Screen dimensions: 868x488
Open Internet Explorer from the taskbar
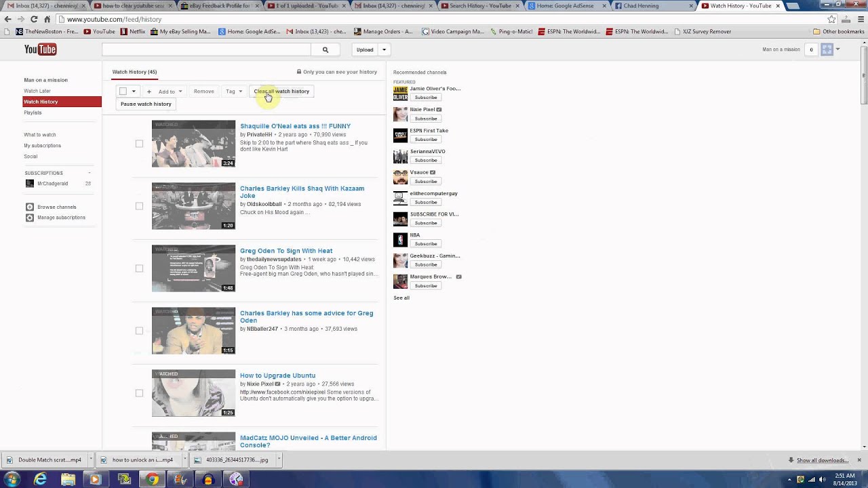(x=41, y=479)
